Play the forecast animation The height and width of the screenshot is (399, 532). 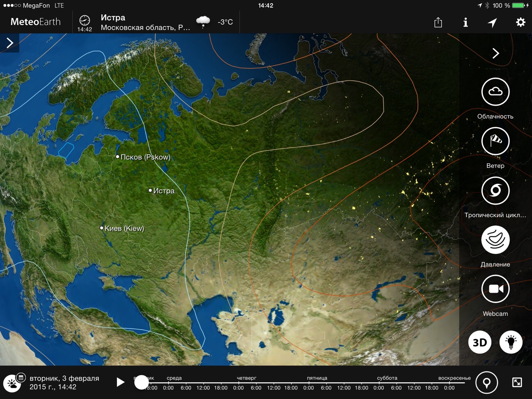coord(120,382)
